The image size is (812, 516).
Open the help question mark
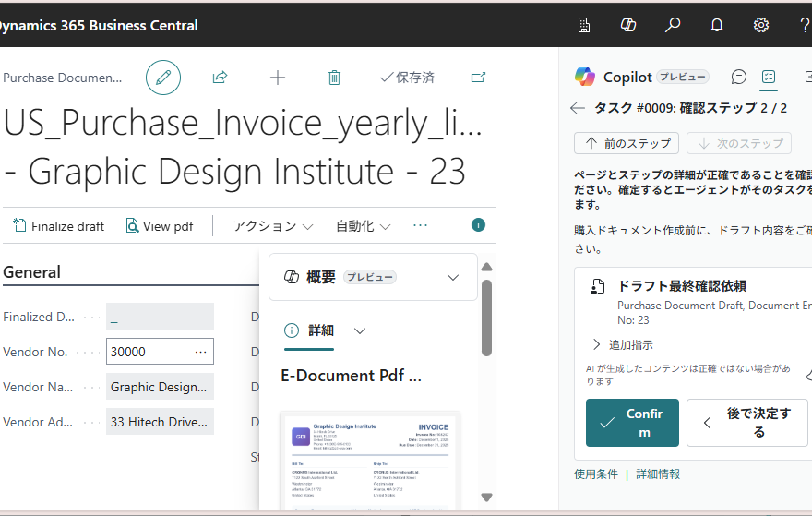pos(806,25)
